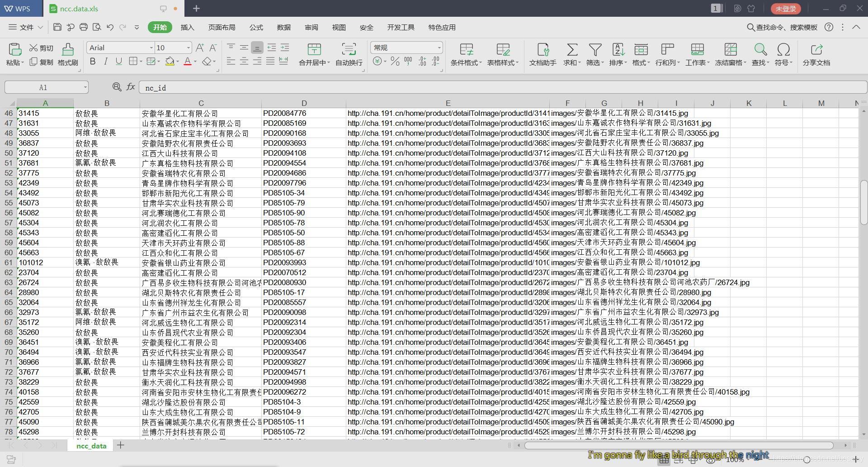The image size is (868, 467).
Task: Toggle Bold formatting
Action: [x=93, y=61]
